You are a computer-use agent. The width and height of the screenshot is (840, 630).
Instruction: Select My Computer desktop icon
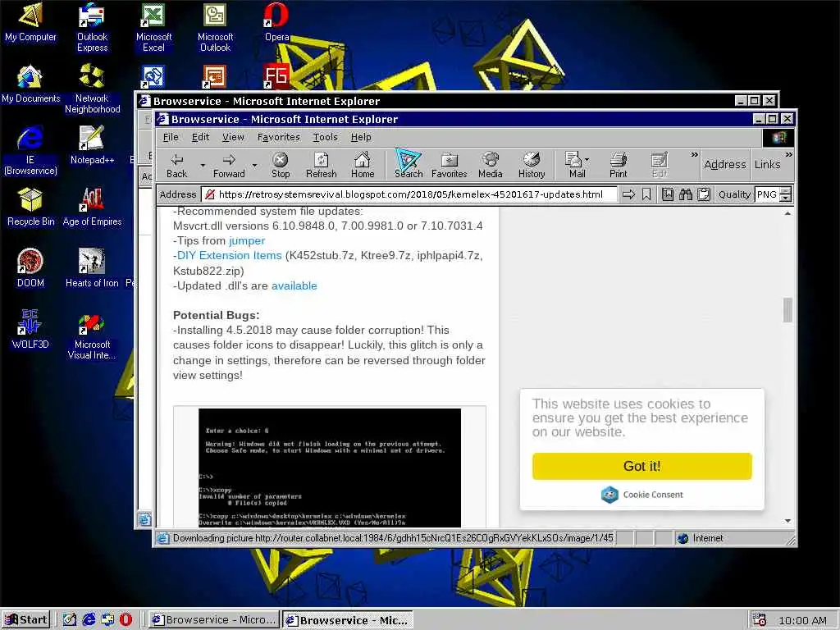30,22
